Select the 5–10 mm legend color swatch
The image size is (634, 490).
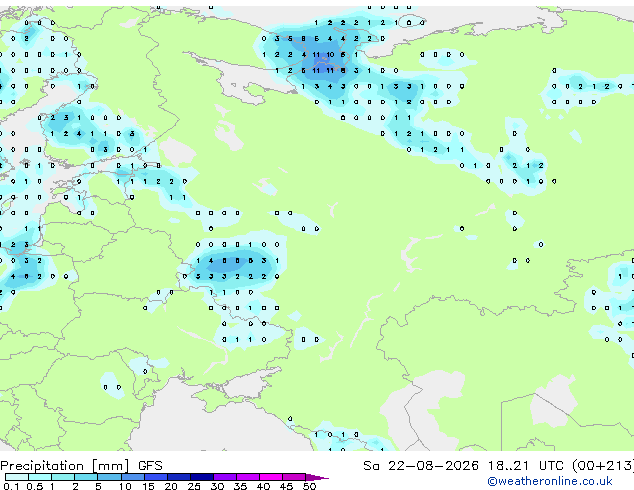[109, 477]
